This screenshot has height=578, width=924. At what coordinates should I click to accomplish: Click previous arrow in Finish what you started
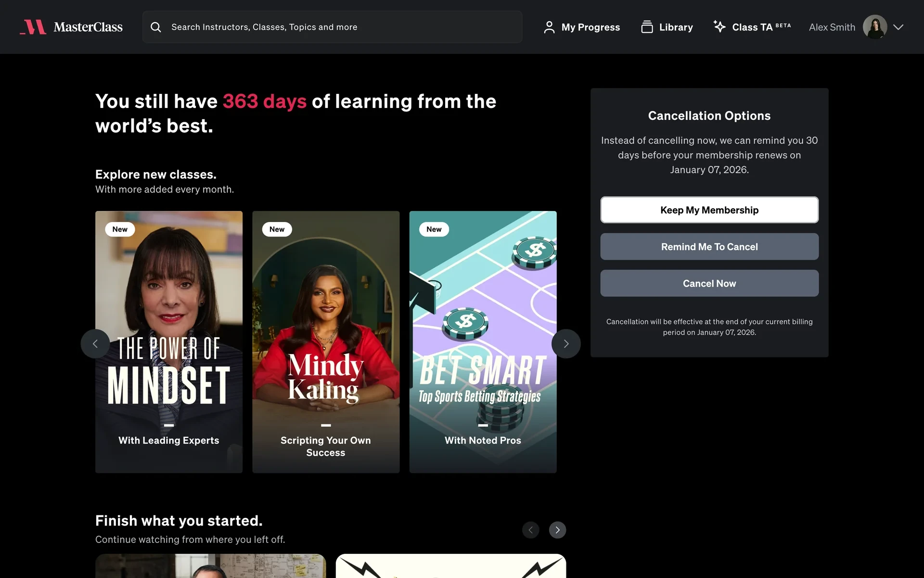(x=530, y=530)
